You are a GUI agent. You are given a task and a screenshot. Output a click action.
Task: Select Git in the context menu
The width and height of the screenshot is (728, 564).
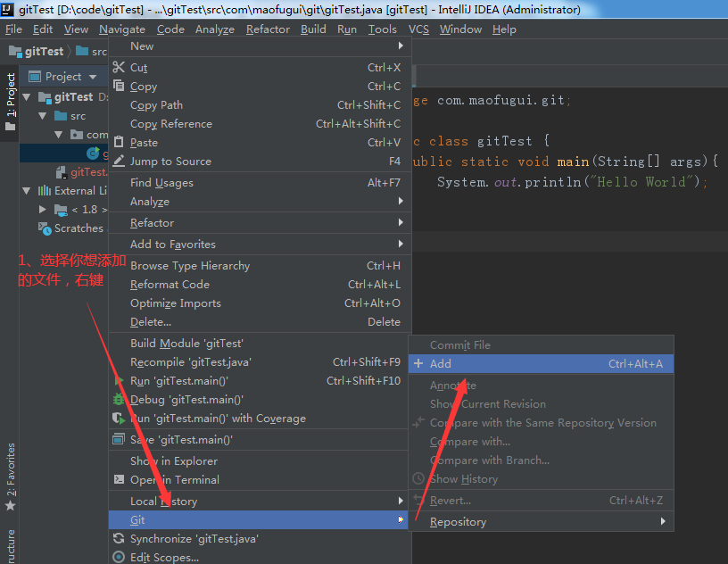258,519
